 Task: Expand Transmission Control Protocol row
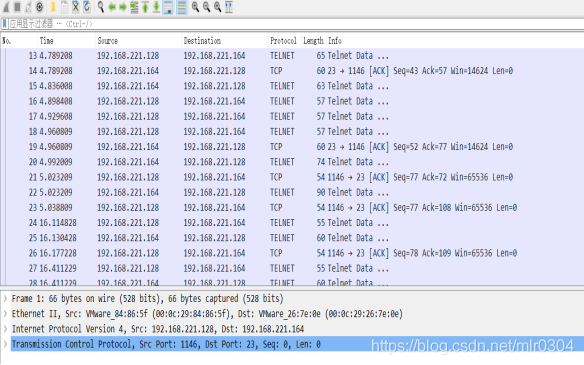pyautogui.click(x=5, y=344)
